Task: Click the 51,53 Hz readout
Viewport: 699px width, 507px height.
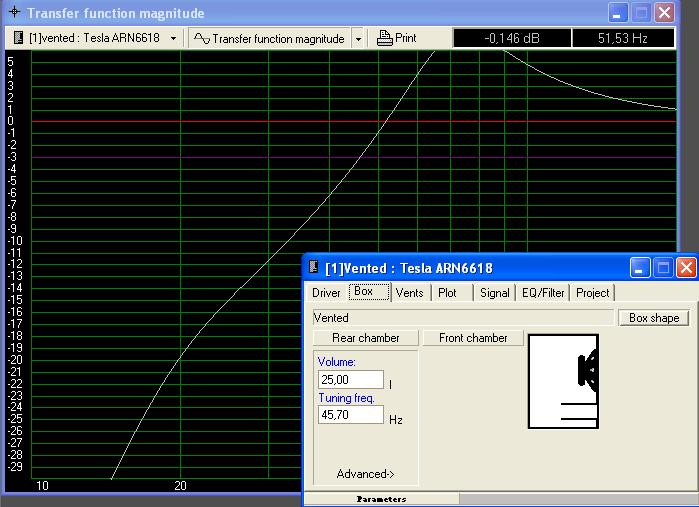Action: point(623,38)
